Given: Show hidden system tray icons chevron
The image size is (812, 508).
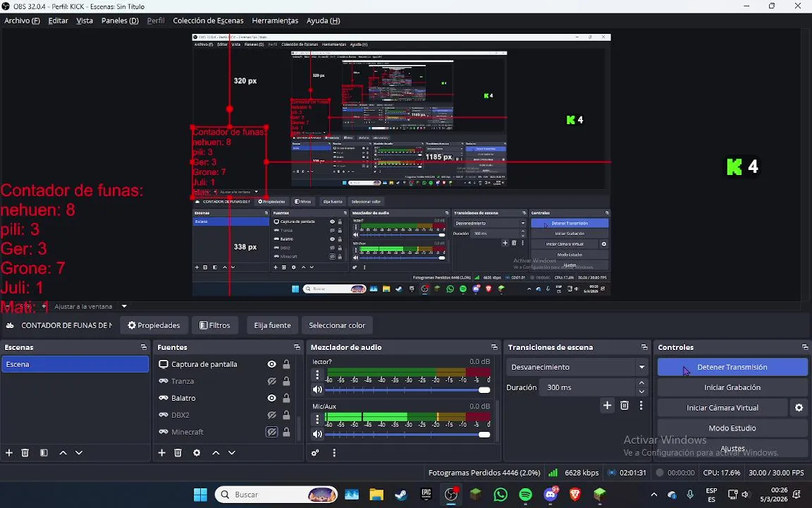Looking at the screenshot, I should 653,495.
